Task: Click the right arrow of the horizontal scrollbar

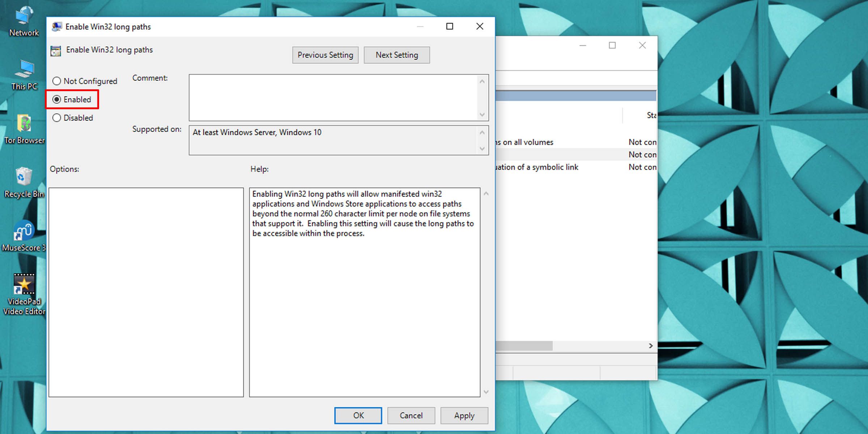Action: pyautogui.click(x=650, y=346)
